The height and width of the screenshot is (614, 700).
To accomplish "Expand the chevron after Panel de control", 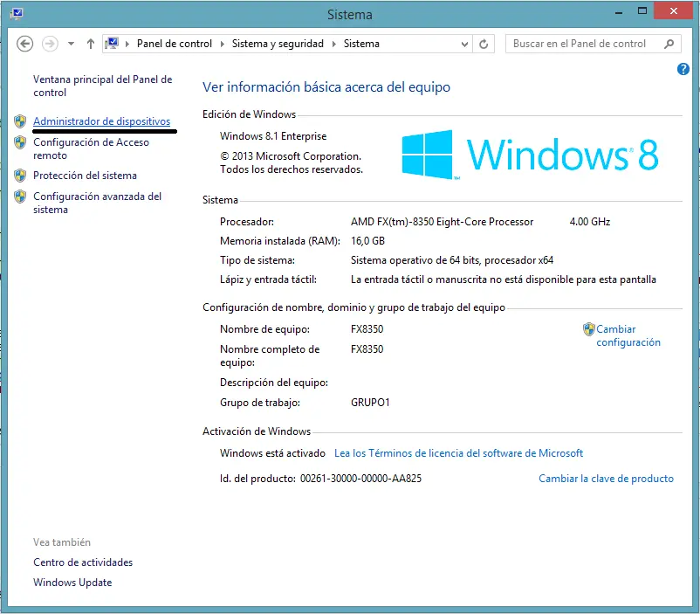I will pyautogui.click(x=223, y=44).
